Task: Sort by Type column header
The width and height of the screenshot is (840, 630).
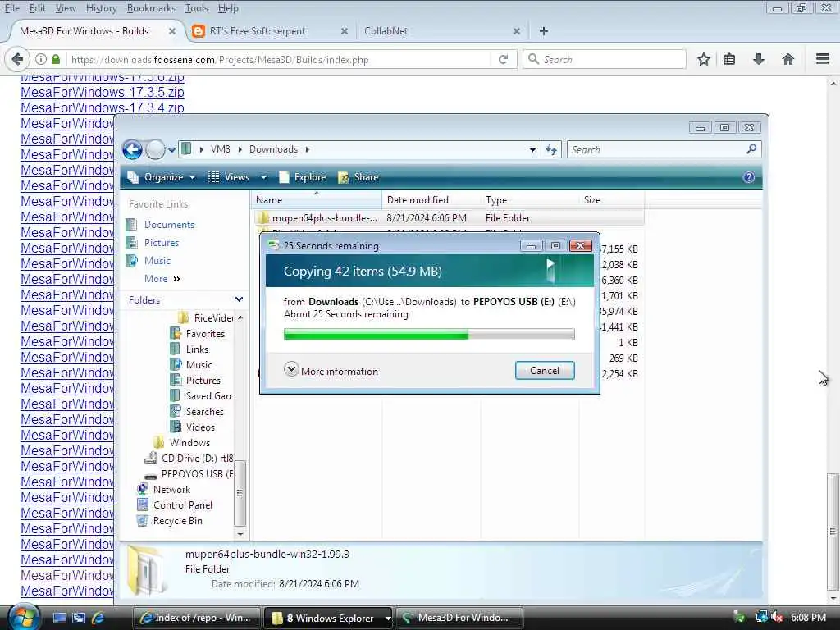Action: (531, 200)
